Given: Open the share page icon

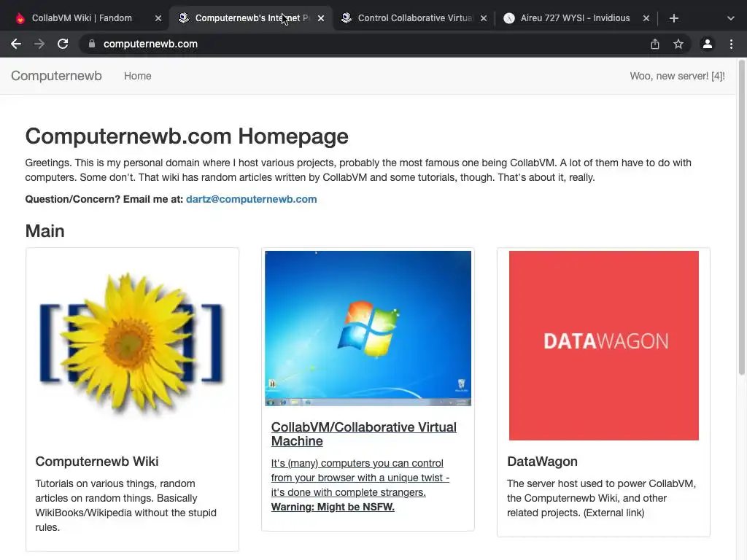Looking at the screenshot, I should pyautogui.click(x=655, y=44).
